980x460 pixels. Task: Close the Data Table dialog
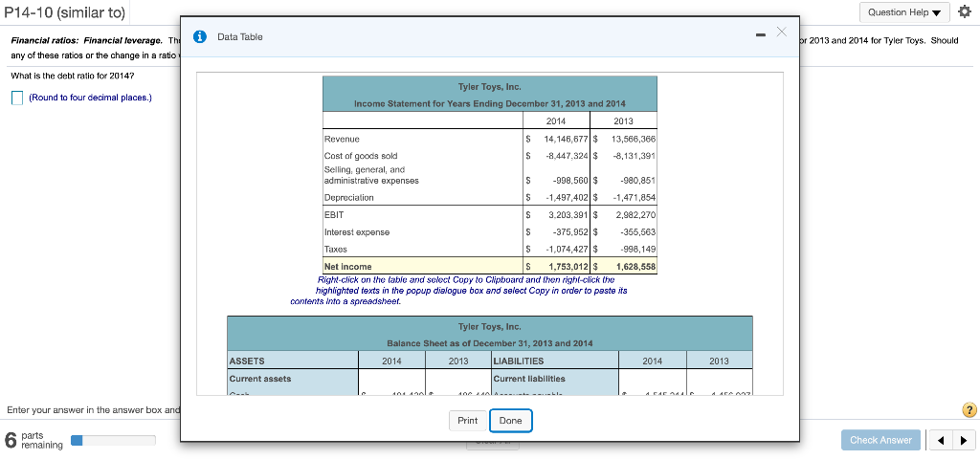(x=781, y=32)
